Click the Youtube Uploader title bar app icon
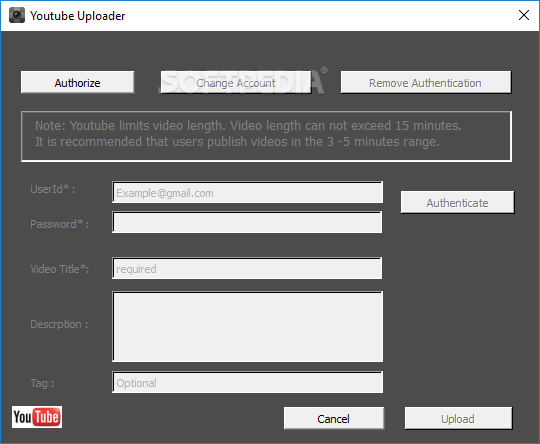The image size is (540, 444). [x=17, y=16]
